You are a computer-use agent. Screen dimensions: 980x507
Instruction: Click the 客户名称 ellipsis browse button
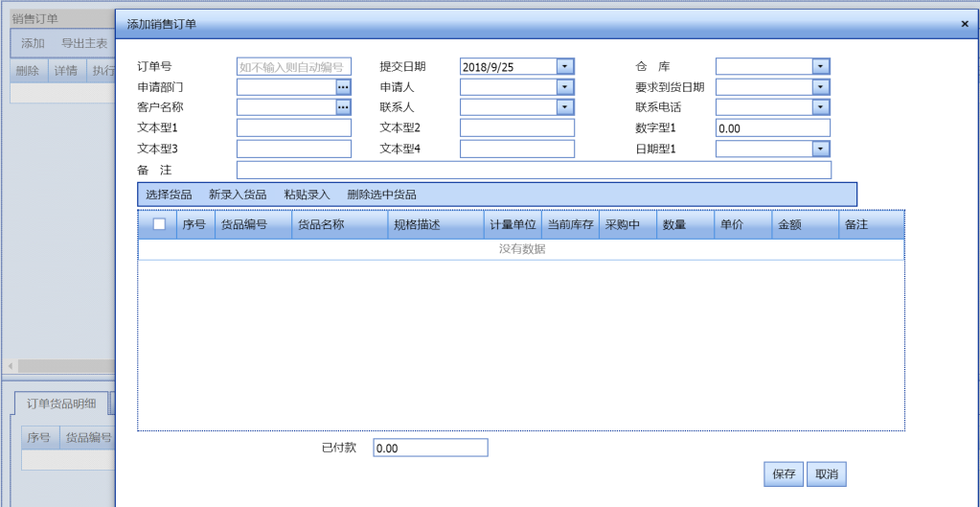coord(343,107)
